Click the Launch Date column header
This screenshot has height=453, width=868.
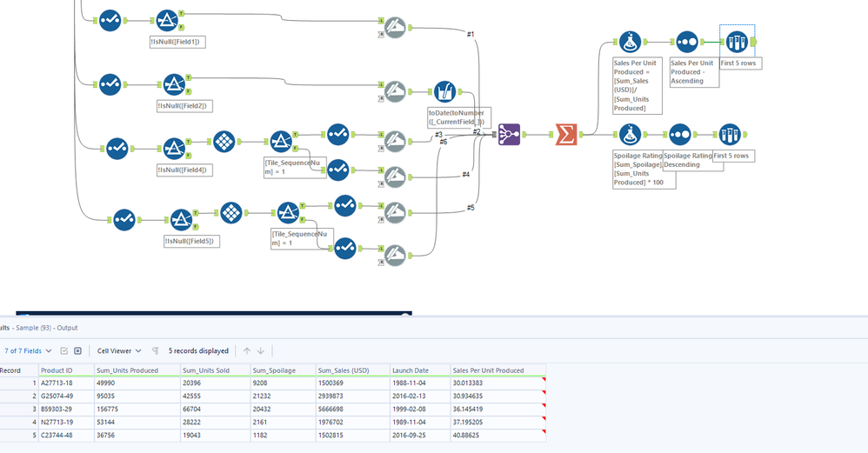(x=419, y=370)
